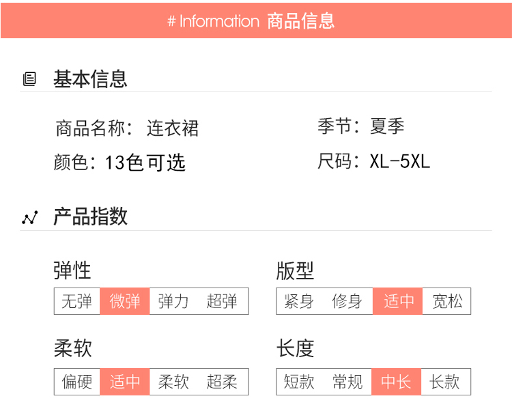Choose 超柔 softness option
This screenshot has width=512, height=420.
tap(223, 382)
